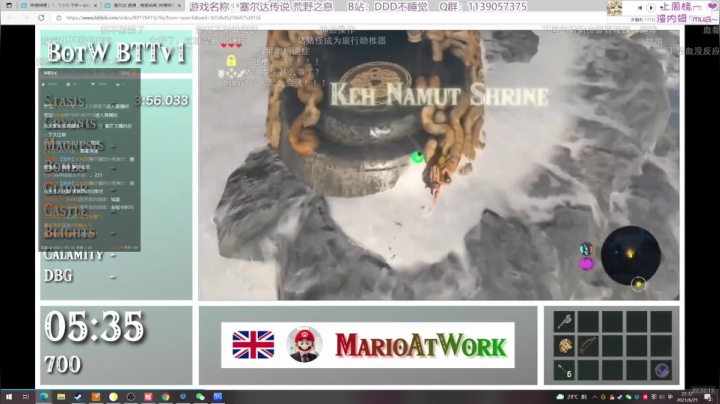Open the tab actions menu icon
720x404 pixels.
[x=9, y=6]
